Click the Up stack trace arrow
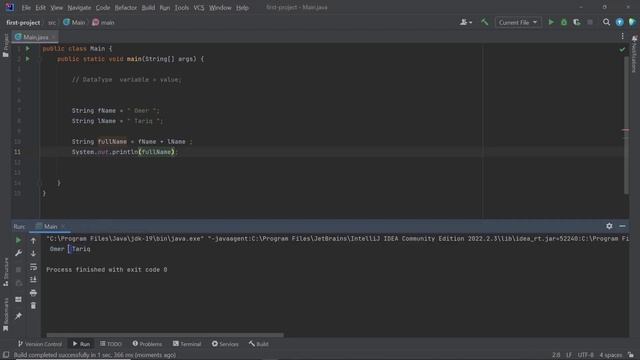 click(33, 240)
